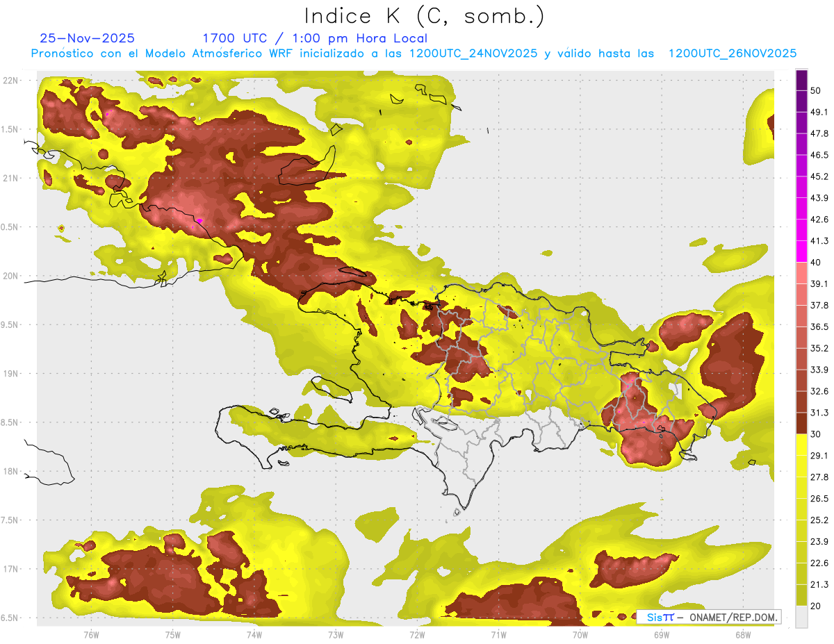Viewport: 834px width, 644px height.
Task: Click the "70W" longitude label
Action: (x=580, y=634)
